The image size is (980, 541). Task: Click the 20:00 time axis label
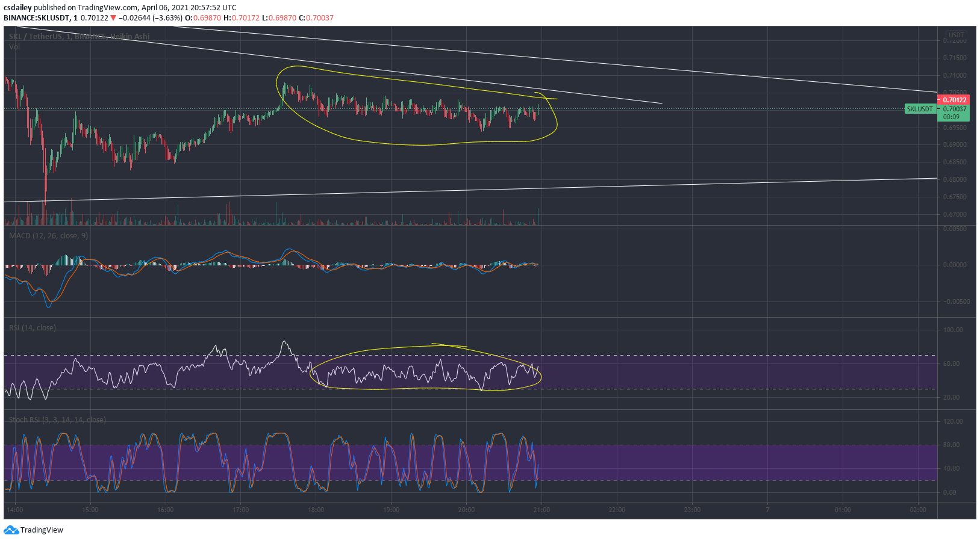[x=466, y=510]
